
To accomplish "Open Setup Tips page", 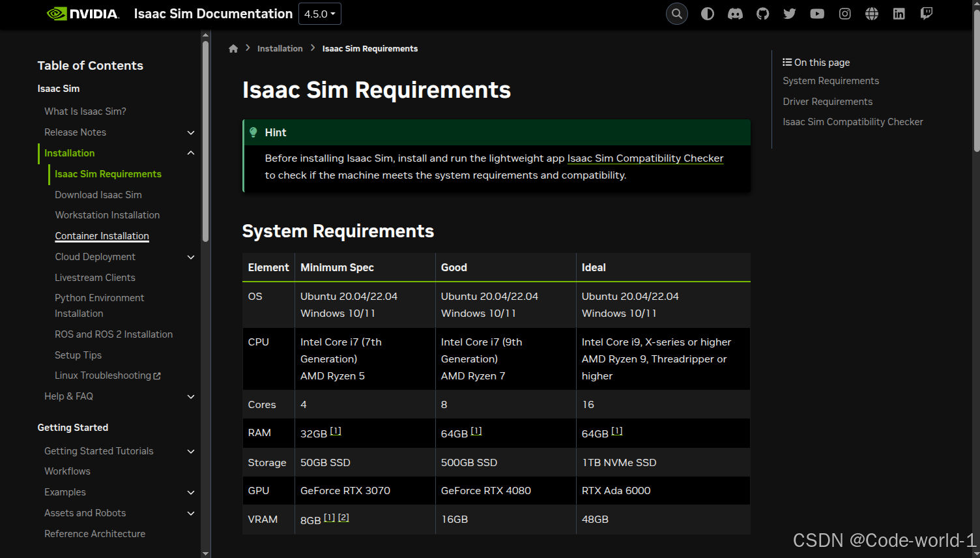I will coord(78,355).
